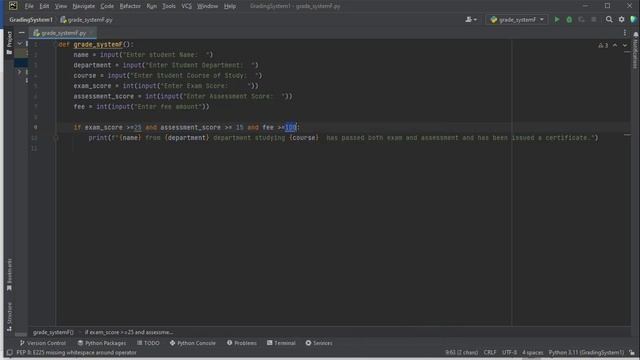Click cursor position indicator in status bar

462,353
